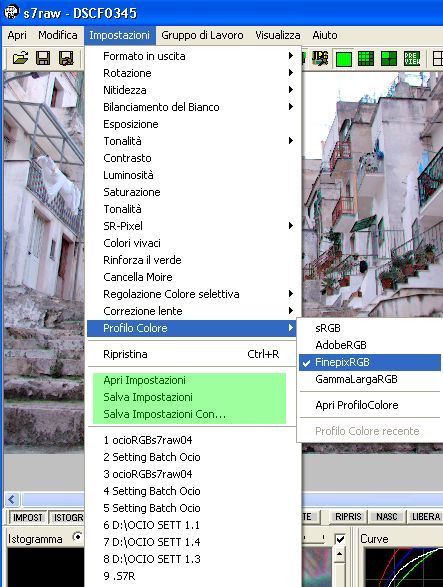This screenshot has height=587, width=443.
Task: Choose Saturazione from the menu
Action: coord(193,192)
